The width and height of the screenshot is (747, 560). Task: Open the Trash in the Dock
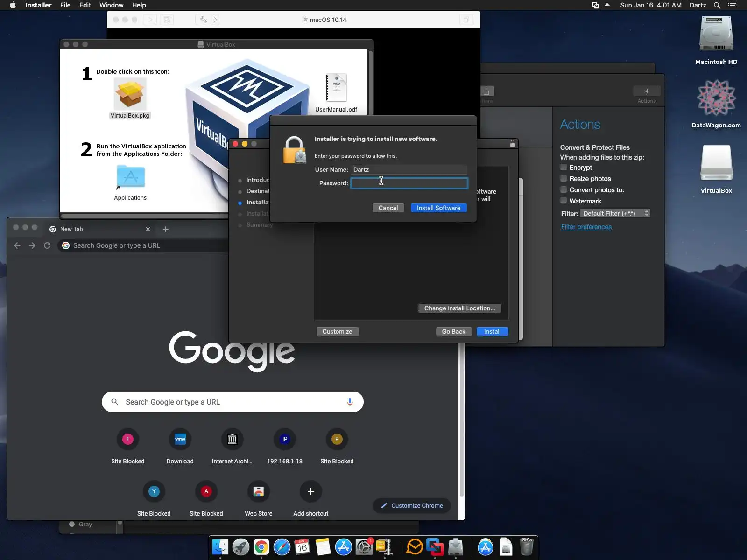(x=527, y=547)
